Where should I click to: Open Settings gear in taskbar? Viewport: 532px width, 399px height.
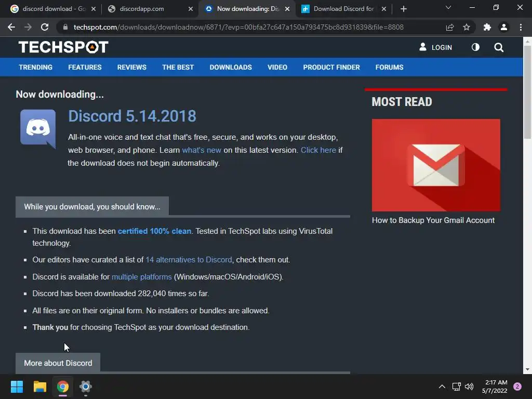pos(86,387)
